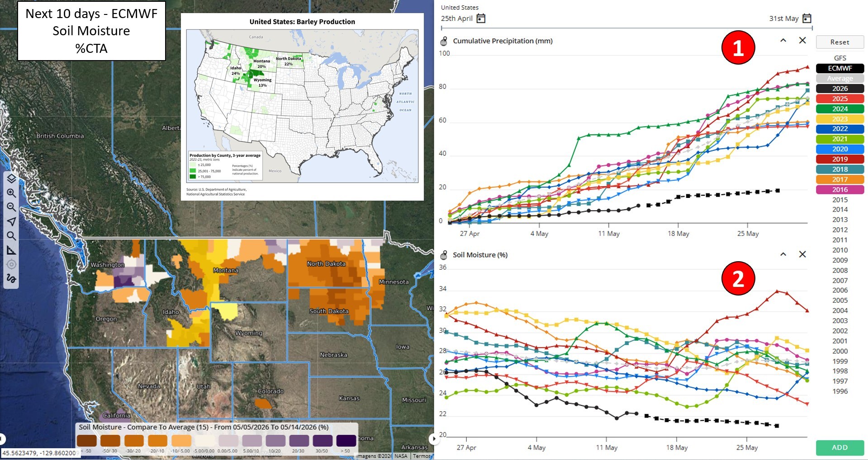Open calendar for 31st May end date

click(x=807, y=19)
